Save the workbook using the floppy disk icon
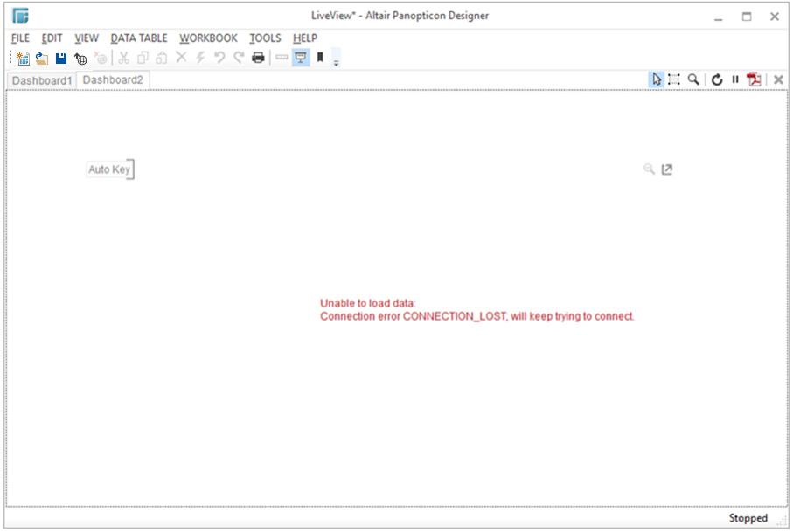Viewport: 793px width, 532px height. pos(61,59)
